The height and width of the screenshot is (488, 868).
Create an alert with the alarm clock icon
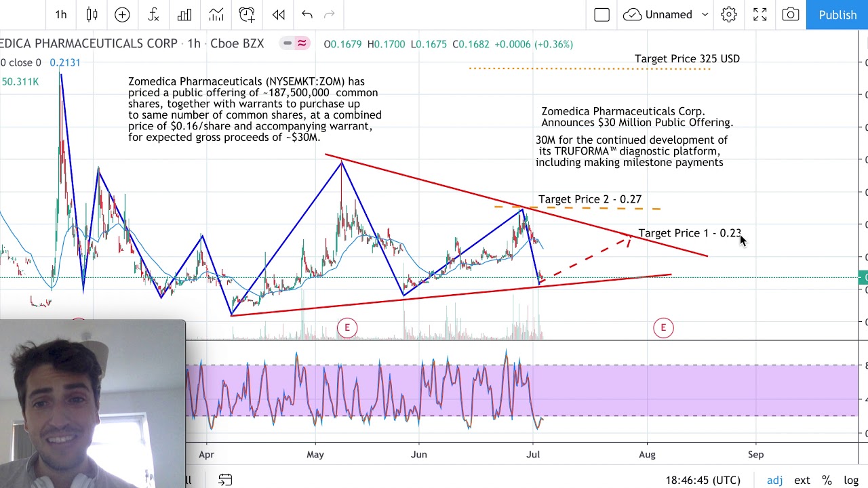click(247, 14)
